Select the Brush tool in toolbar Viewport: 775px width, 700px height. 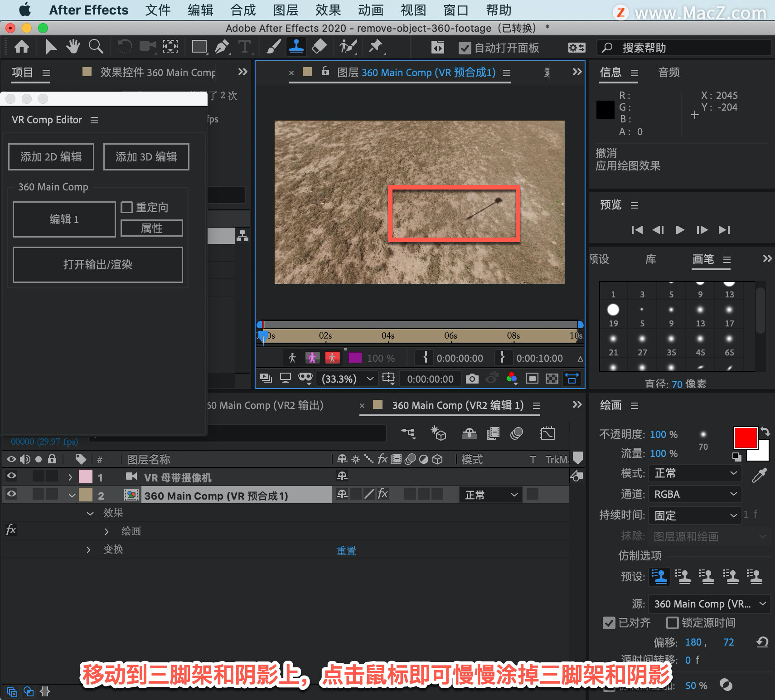(273, 47)
